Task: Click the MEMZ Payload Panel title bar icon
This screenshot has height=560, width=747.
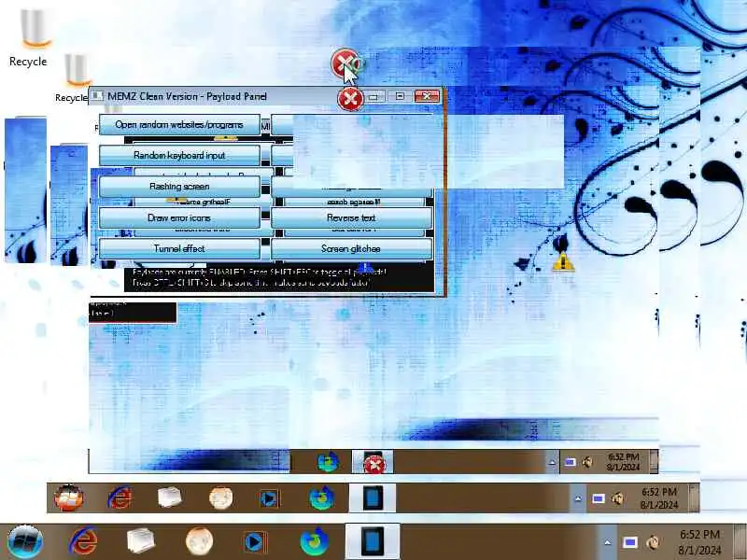Action: pyautogui.click(x=97, y=96)
